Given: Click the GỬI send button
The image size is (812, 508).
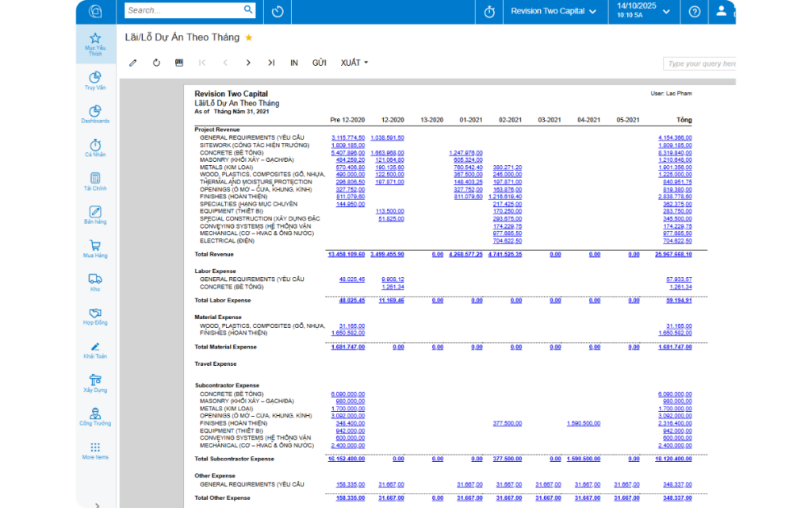Looking at the screenshot, I should 320,63.
